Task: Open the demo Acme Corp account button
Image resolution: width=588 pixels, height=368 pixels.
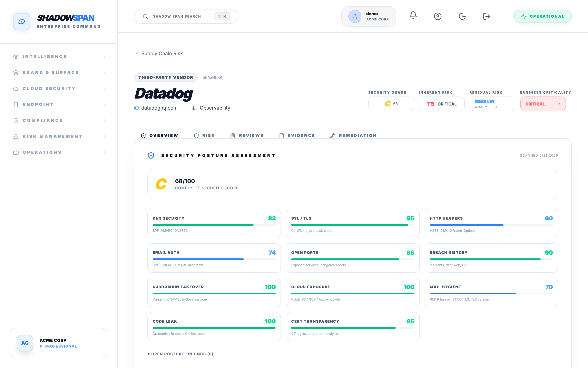Action: coord(369,16)
